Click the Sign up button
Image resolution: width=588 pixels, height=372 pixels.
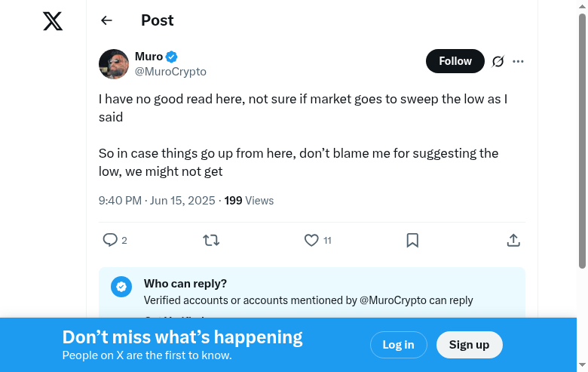point(469,345)
